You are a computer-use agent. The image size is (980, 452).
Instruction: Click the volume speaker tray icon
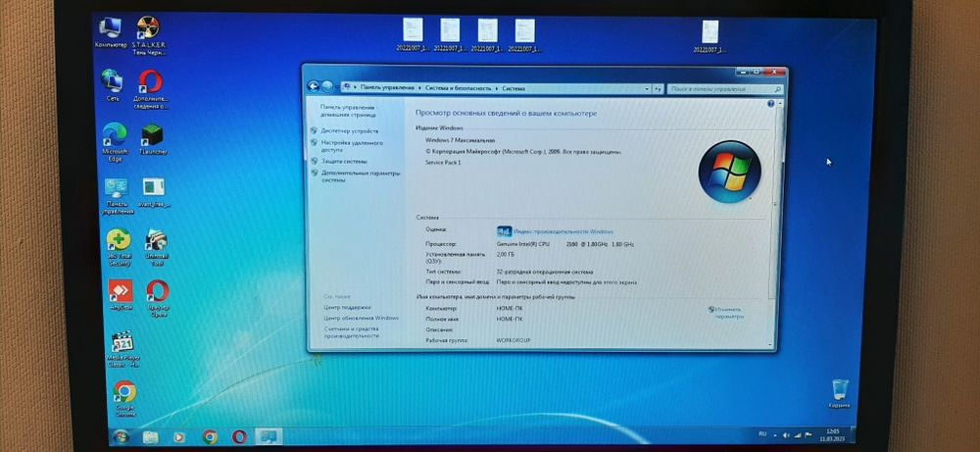click(786, 435)
